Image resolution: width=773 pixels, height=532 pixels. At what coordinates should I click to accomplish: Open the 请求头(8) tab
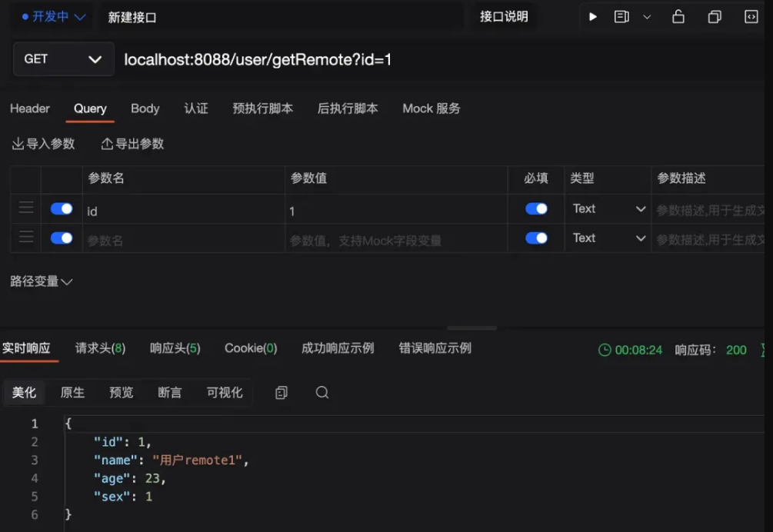point(100,348)
